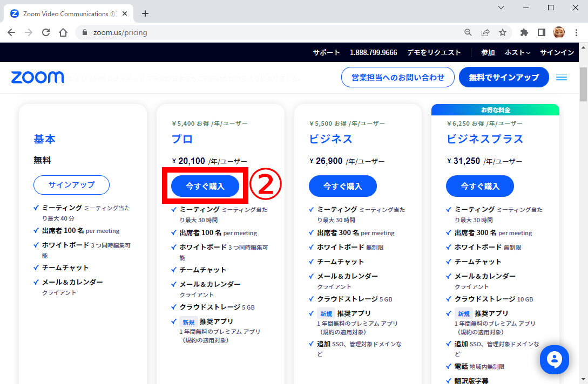Open the サポート link
The width and height of the screenshot is (588, 384).
(x=326, y=52)
